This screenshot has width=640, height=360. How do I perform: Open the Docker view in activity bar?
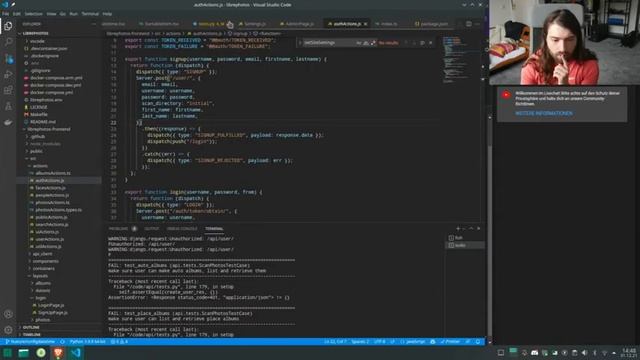click(8, 122)
